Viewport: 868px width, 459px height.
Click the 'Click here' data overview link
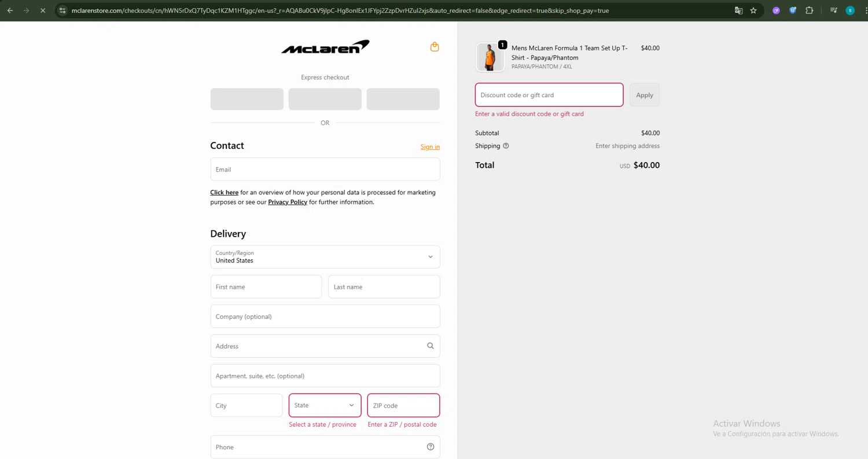(x=224, y=192)
